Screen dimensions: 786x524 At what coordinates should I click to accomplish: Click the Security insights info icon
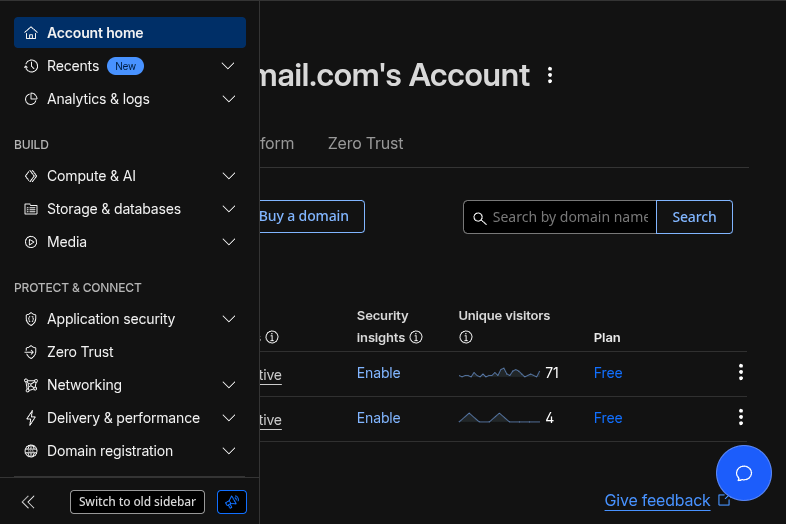(x=416, y=338)
